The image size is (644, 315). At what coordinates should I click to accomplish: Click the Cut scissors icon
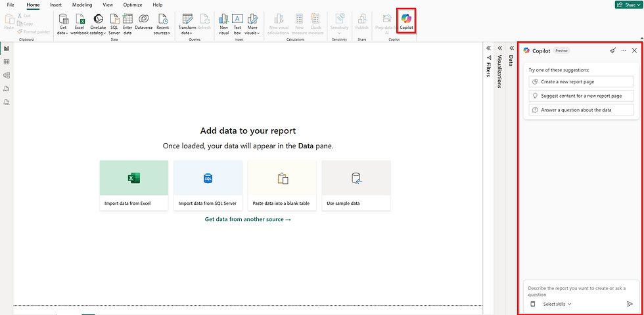25,16
